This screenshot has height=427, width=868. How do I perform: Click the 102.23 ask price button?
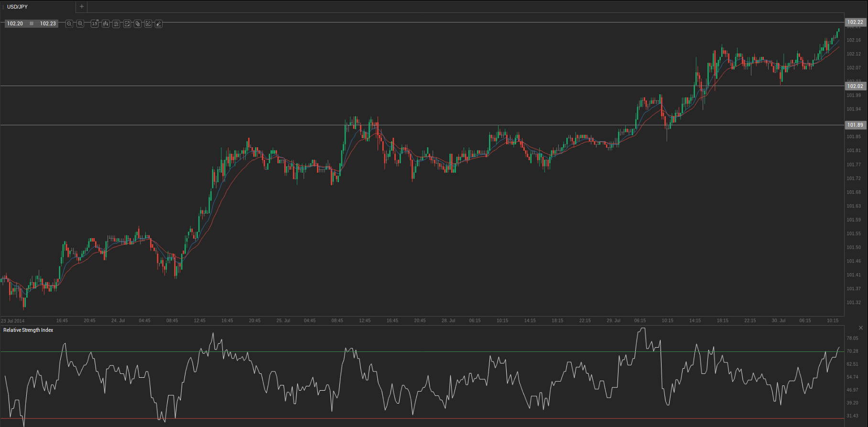tap(48, 23)
